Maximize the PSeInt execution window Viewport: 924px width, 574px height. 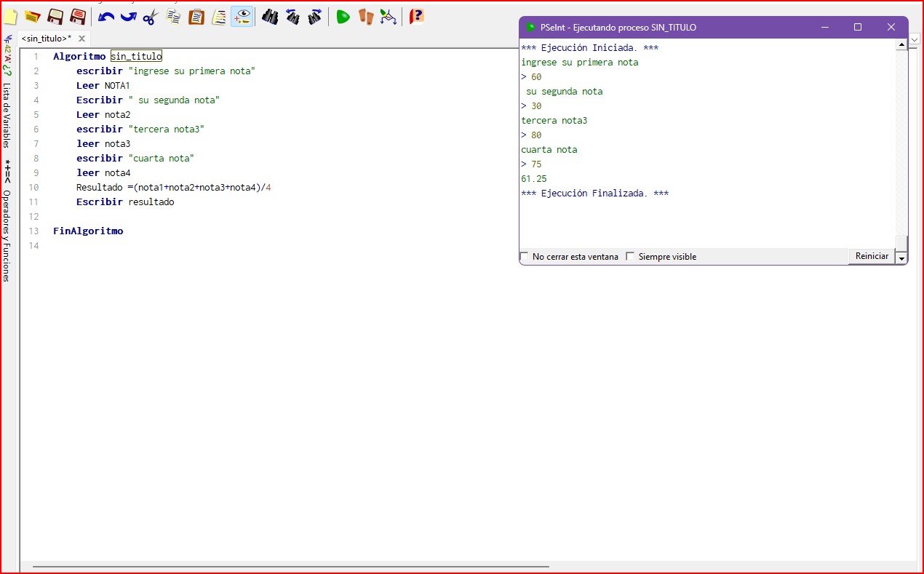tap(858, 27)
